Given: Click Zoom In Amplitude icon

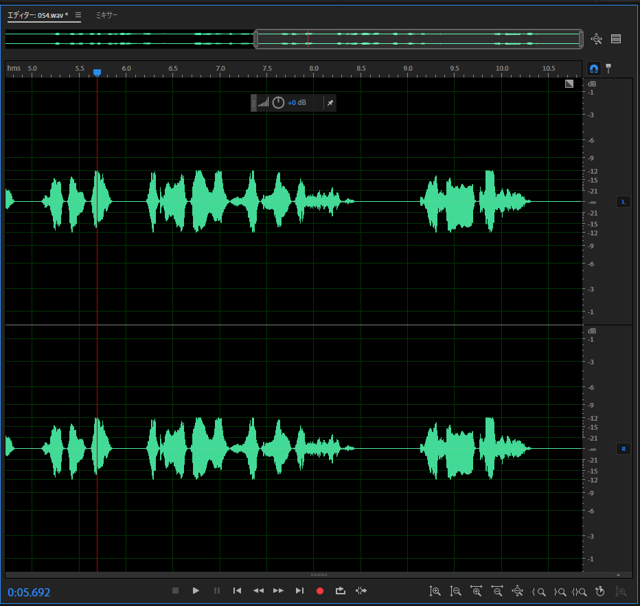Looking at the screenshot, I should click(x=435, y=591).
